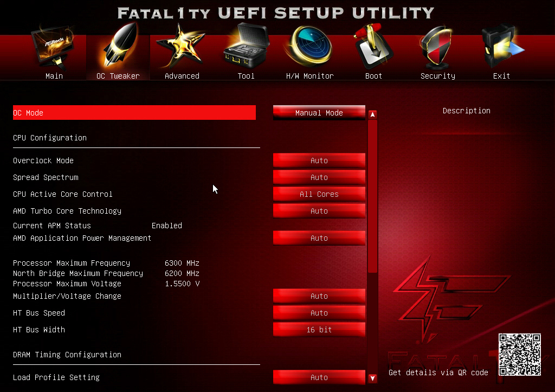Change CPU Active Core Control All Cores

[x=319, y=194]
